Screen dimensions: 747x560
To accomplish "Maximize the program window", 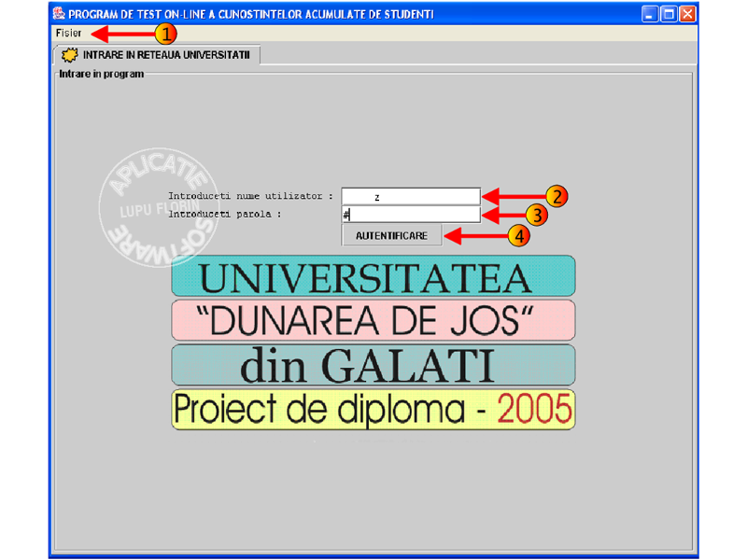I will [669, 14].
